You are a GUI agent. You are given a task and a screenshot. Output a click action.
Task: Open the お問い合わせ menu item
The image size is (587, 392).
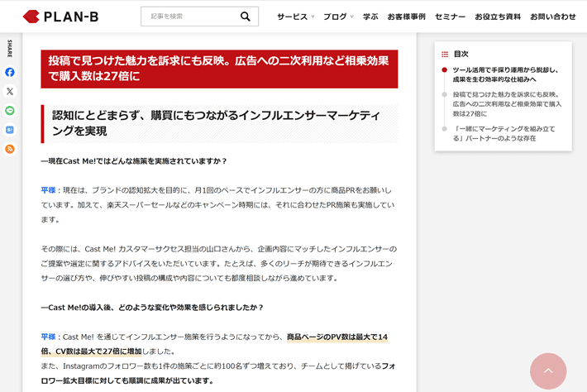click(x=552, y=17)
